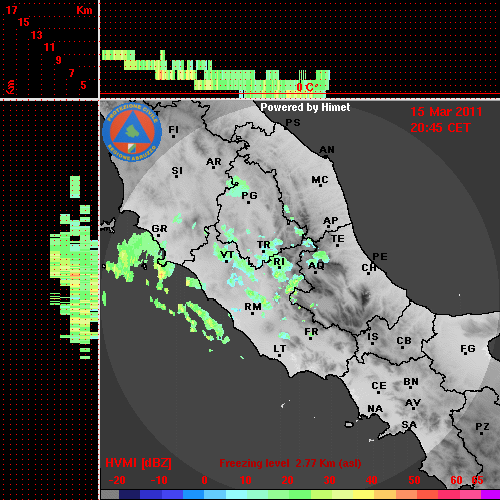The width and height of the screenshot is (500, 500).
Task: Click the date "15 Mar 2011"
Action: pos(446,112)
